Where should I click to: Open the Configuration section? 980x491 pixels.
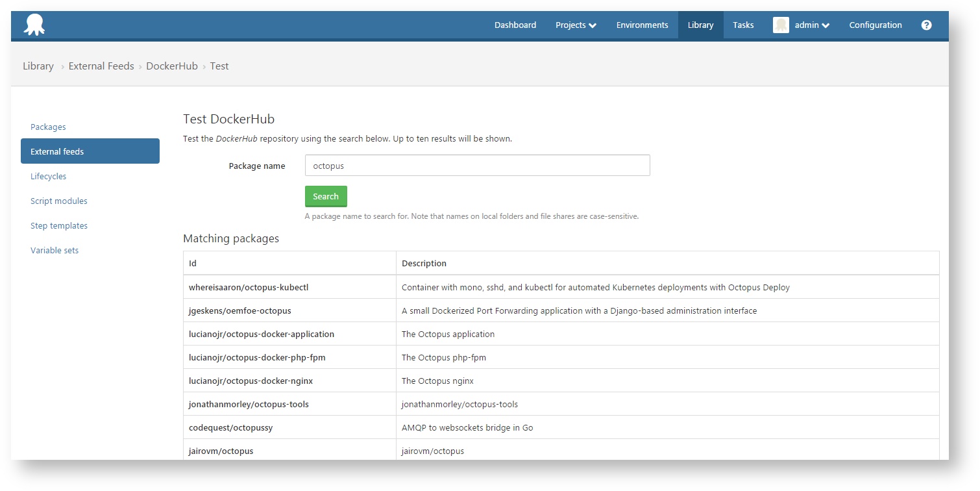tap(875, 25)
